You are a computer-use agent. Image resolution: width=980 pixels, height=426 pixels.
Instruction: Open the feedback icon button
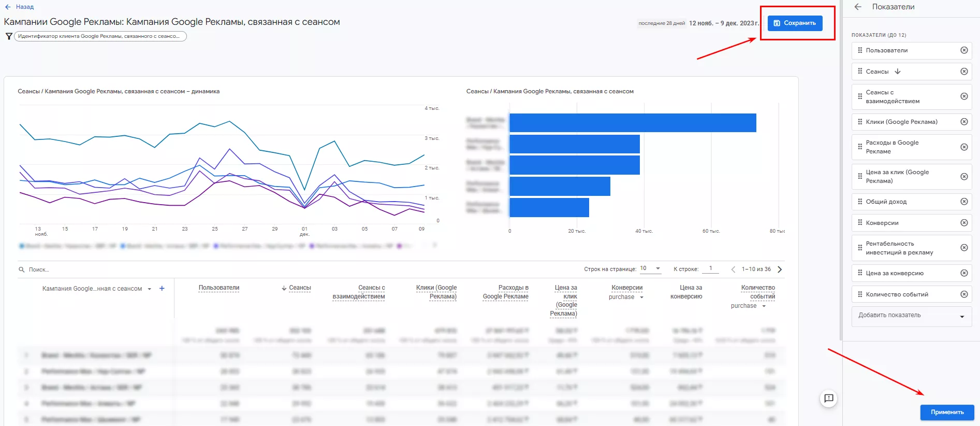(x=829, y=398)
